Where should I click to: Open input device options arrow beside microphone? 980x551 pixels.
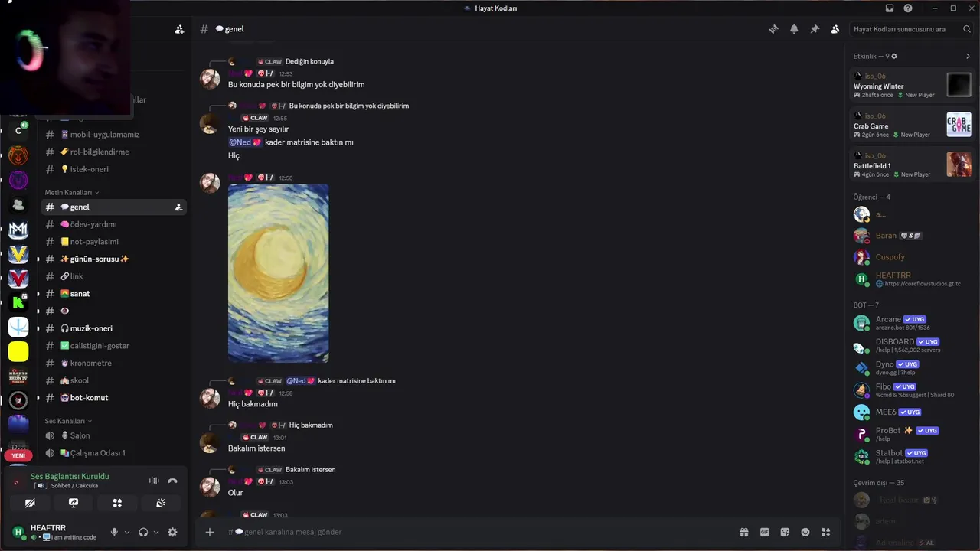point(127,532)
